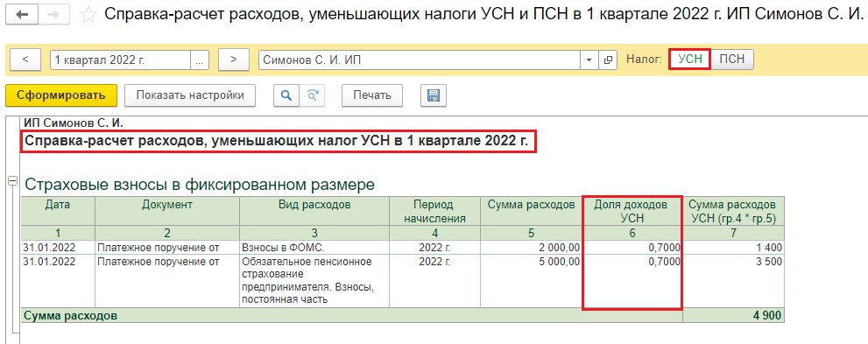Open the organization card with the open-form icon

coord(608,60)
